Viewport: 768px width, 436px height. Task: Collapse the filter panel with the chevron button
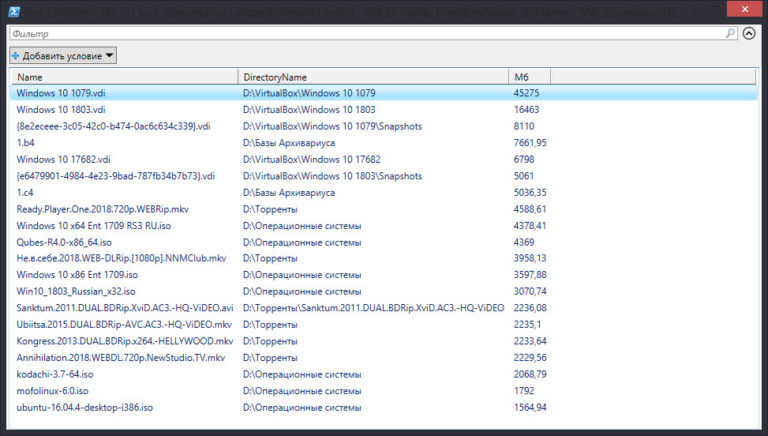(750, 33)
